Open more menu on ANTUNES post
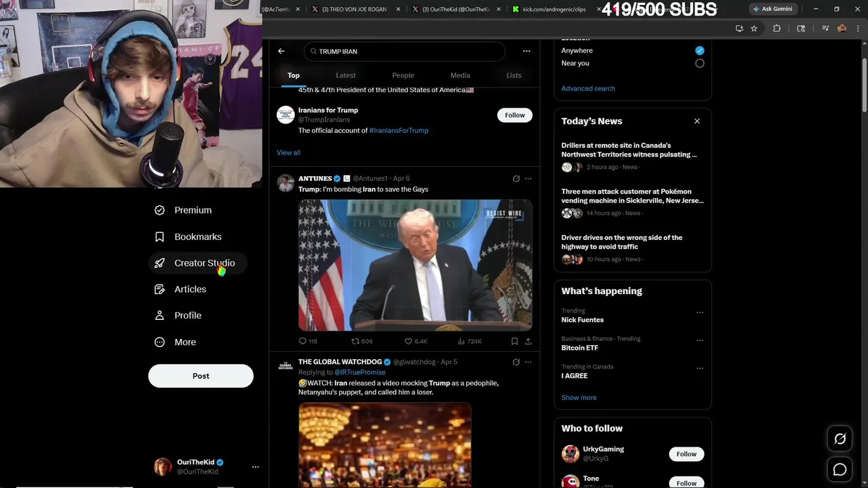Image resolution: width=868 pixels, height=488 pixels. (x=528, y=179)
